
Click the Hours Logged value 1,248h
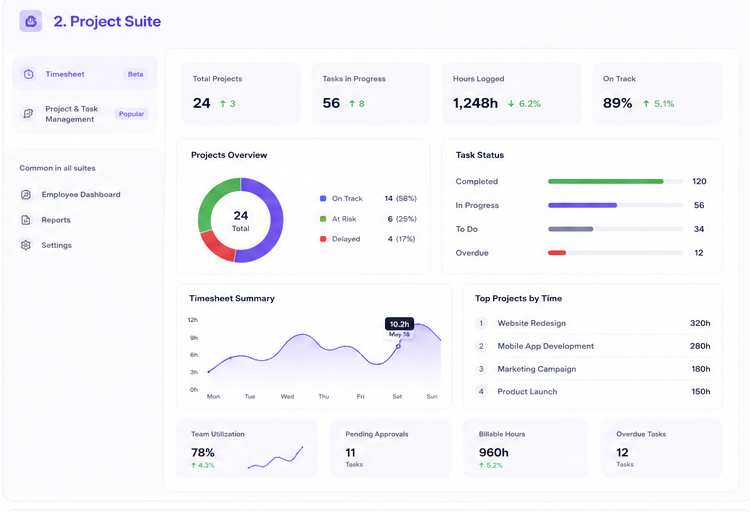point(475,103)
